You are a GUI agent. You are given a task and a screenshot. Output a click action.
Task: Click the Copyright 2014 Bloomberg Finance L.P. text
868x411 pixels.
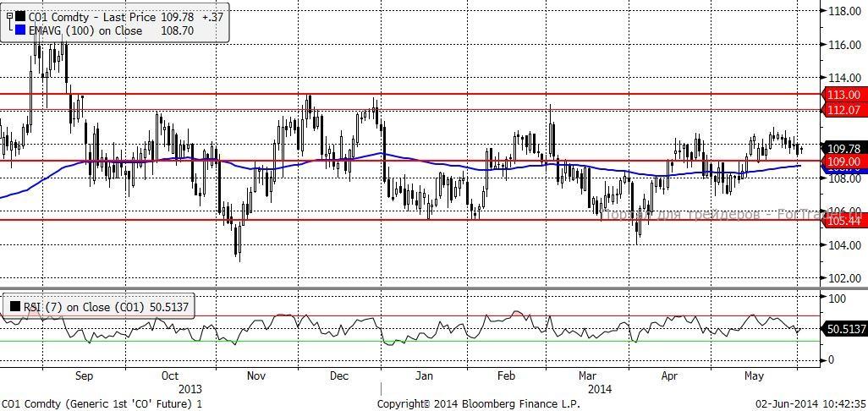pos(480,403)
